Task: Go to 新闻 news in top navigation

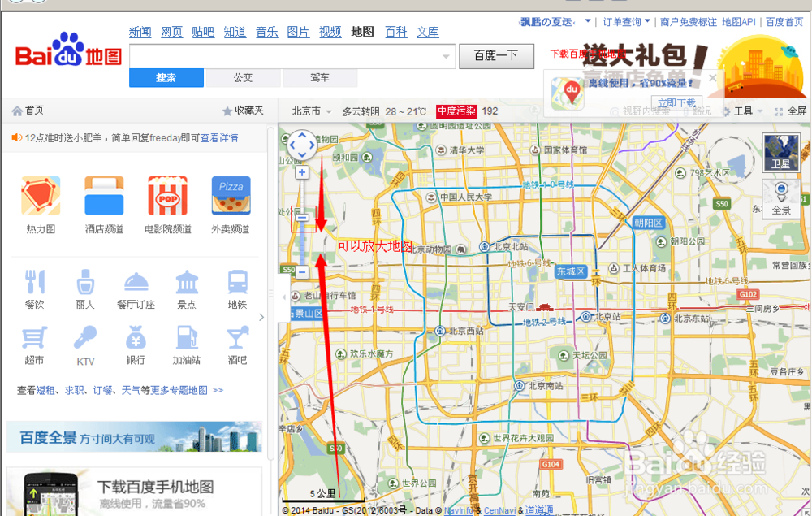Action: tap(140, 32)
